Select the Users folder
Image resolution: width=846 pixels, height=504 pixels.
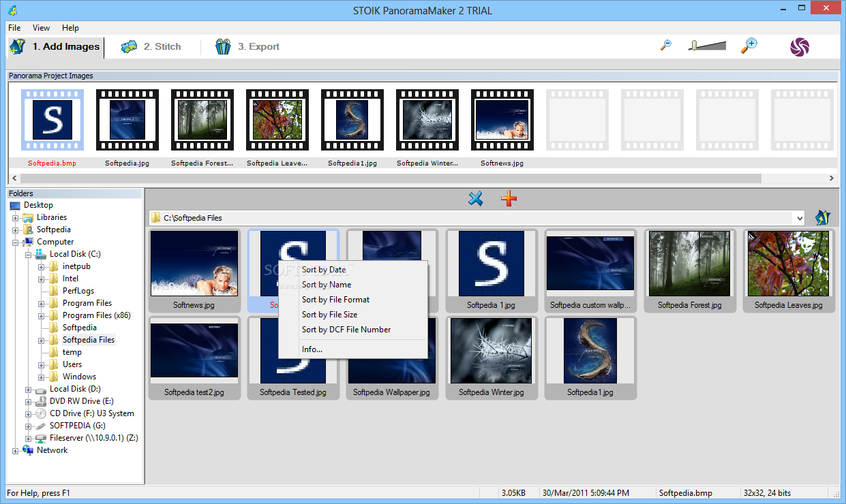click(x=72, y=364)
